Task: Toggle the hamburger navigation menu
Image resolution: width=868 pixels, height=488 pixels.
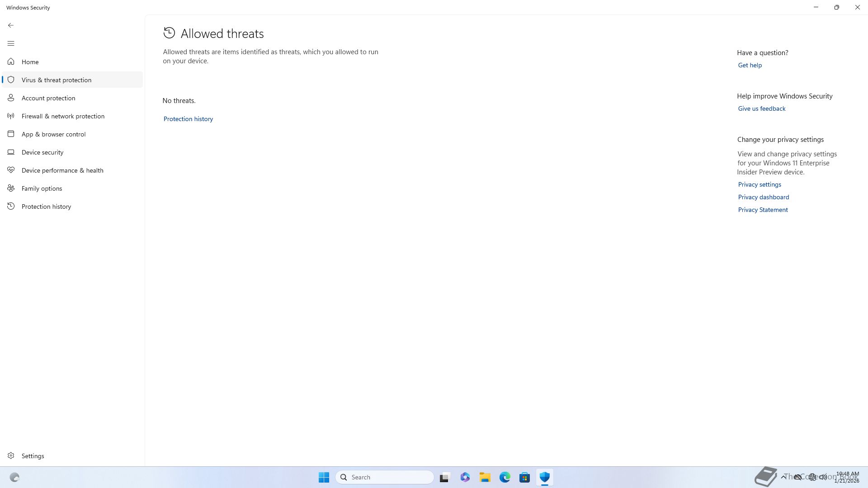Action: [x=11, y=43]
